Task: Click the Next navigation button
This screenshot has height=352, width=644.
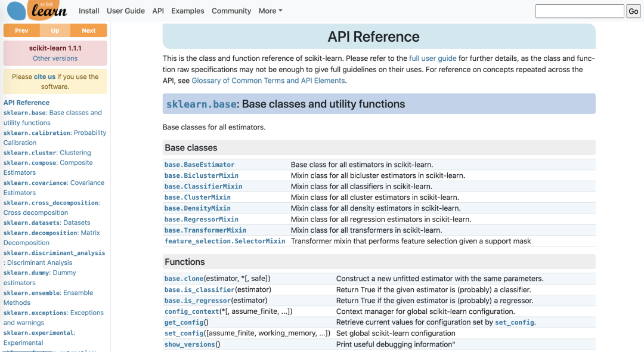Action: click(88, 30)
